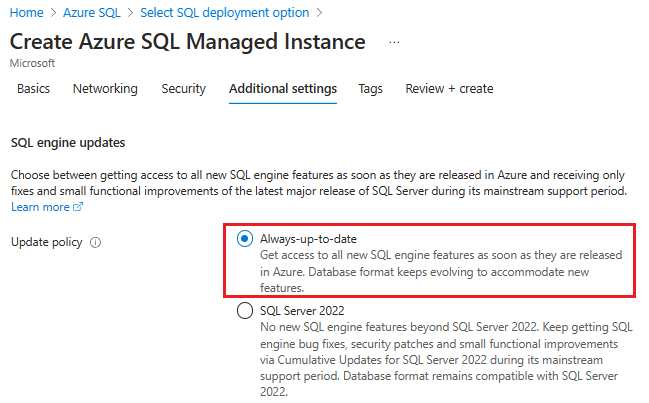Click the external link icon beside Learn more
The image size is (649, 403).
tap(78, 207)
